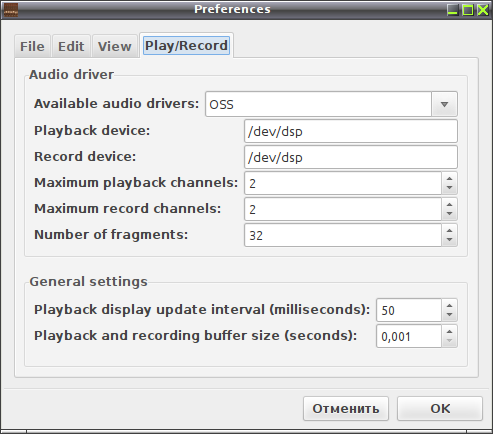Maximize the Preferences window
This screenshot has height=434, width=493.
pos(468,10)
